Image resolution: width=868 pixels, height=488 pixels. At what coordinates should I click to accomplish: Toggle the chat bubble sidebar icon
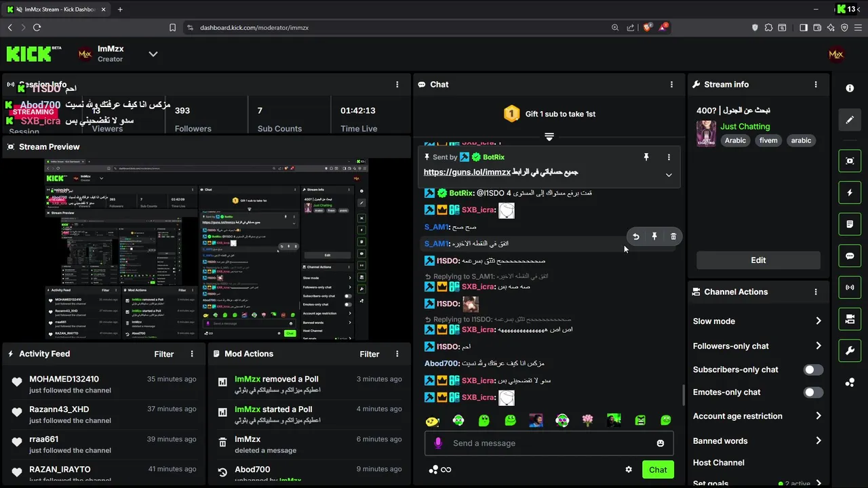click(x=850, y=256)
